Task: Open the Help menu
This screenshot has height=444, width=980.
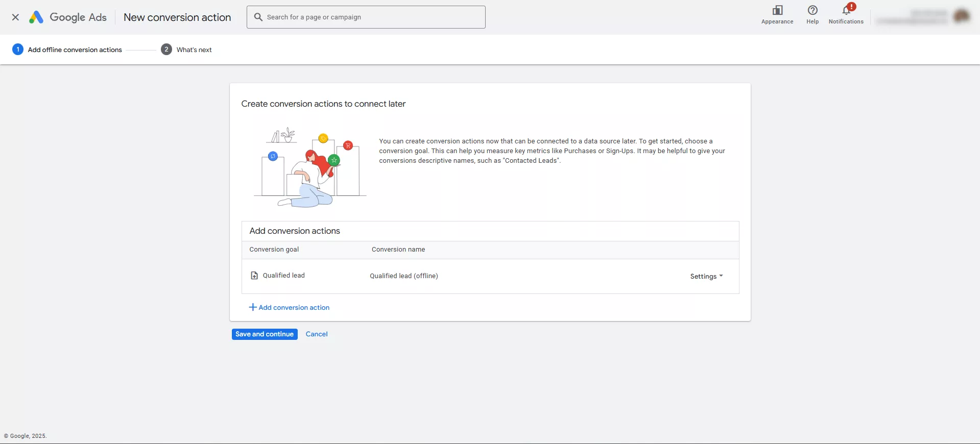Action: pyautogui.click(x=812, y=14)
